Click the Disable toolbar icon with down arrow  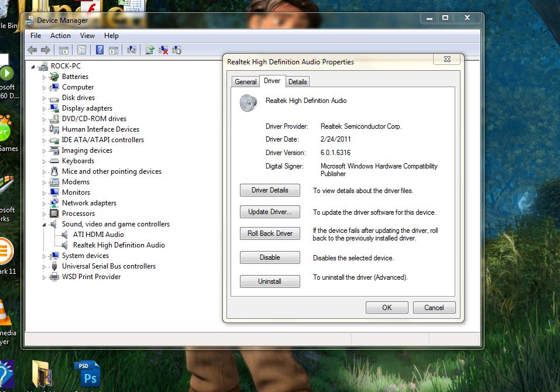[x=177, y=50]
